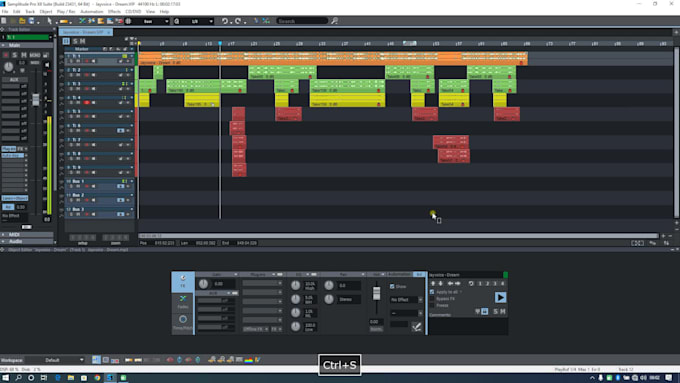Click the New project icon in toolbar
680x383 pixels.
point(4,21)
